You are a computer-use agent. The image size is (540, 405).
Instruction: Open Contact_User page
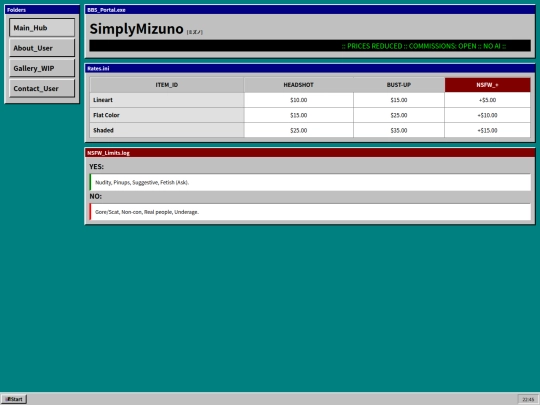click(42, 89)
